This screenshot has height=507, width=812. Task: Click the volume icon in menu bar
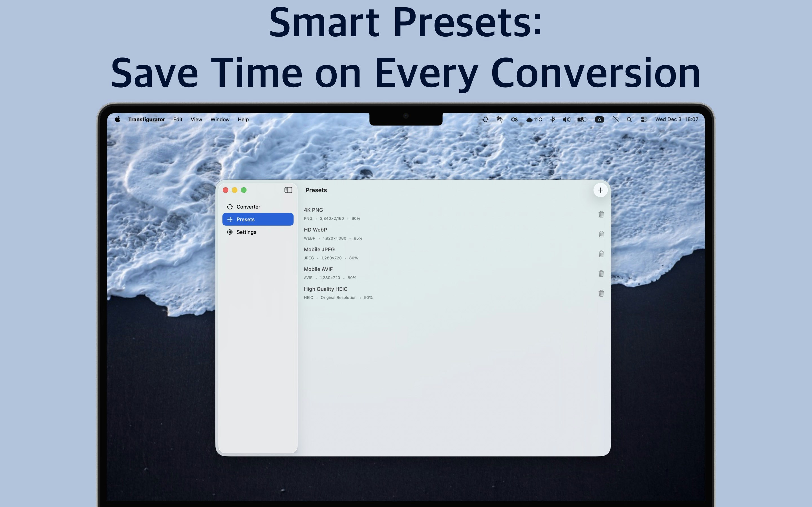(x=566, y=119)
